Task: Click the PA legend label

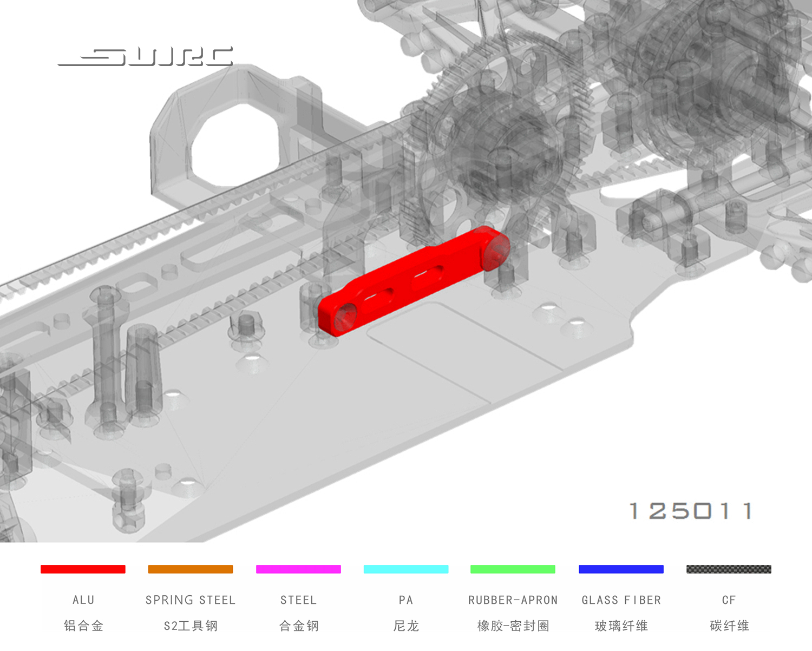Action: (x=406, y=600)
